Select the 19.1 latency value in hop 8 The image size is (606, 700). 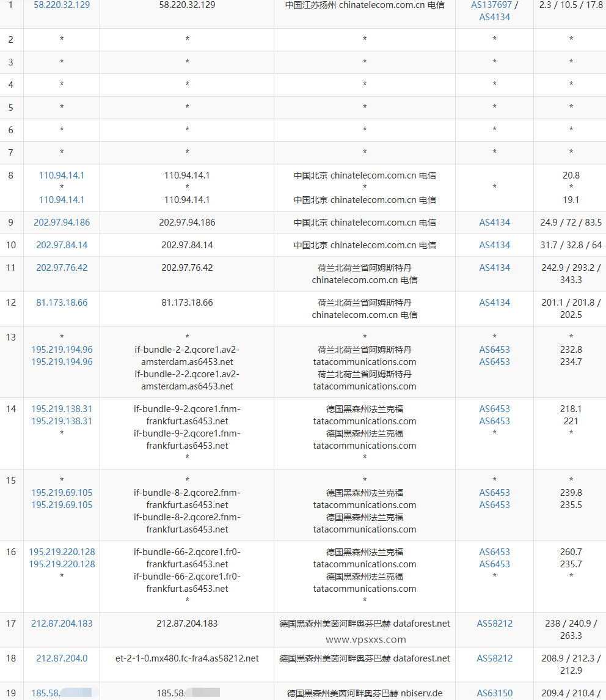(571, 200)
